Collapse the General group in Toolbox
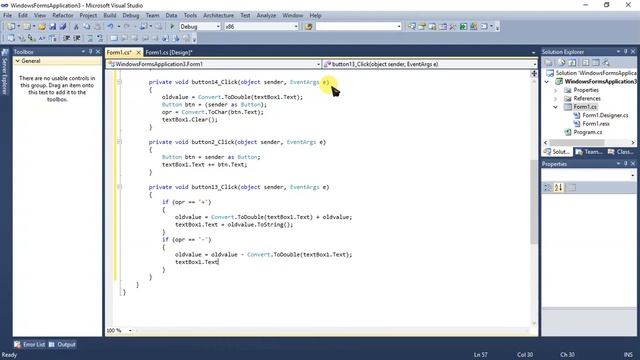The width and height of the screenshot is (640, 360). [x=18, y=61]
